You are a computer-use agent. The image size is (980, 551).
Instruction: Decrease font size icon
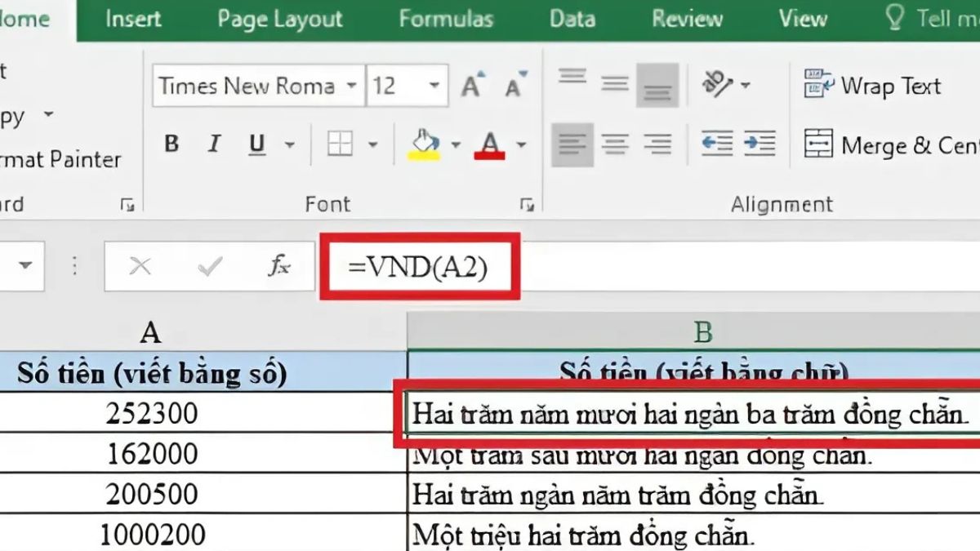(x=515, y=85)
